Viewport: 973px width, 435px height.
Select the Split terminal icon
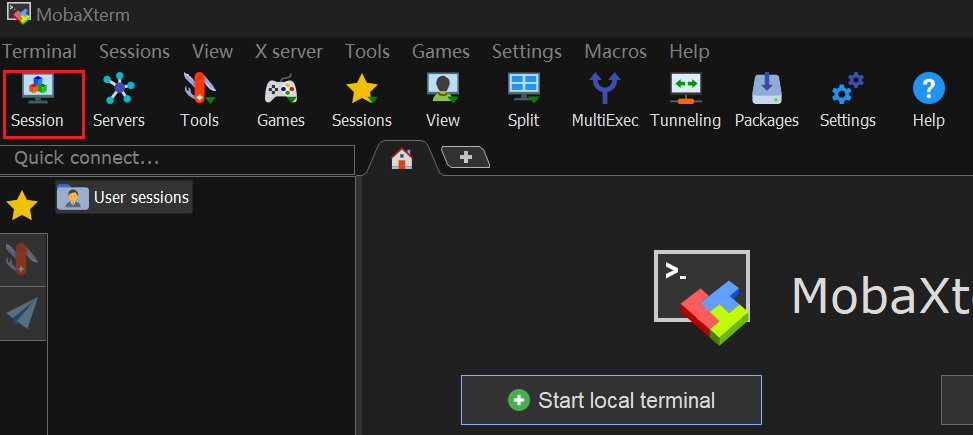pyautogui.click(x=524, y=102)
